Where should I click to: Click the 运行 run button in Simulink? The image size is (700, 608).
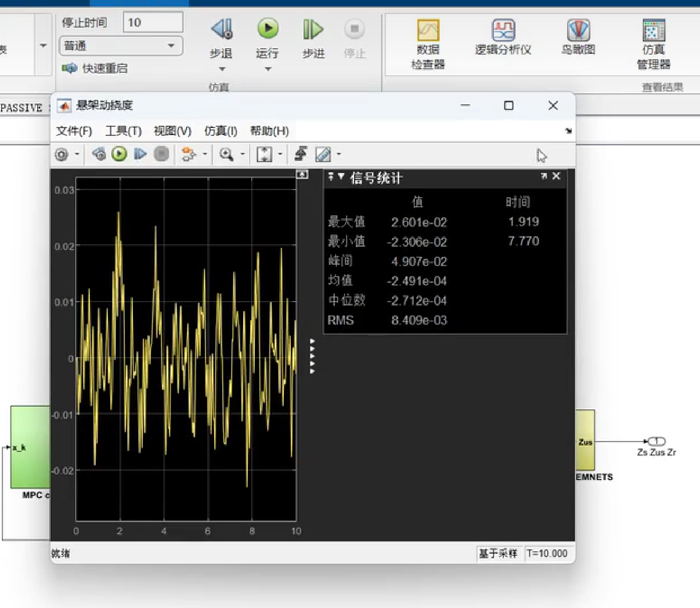click(267, 39)
